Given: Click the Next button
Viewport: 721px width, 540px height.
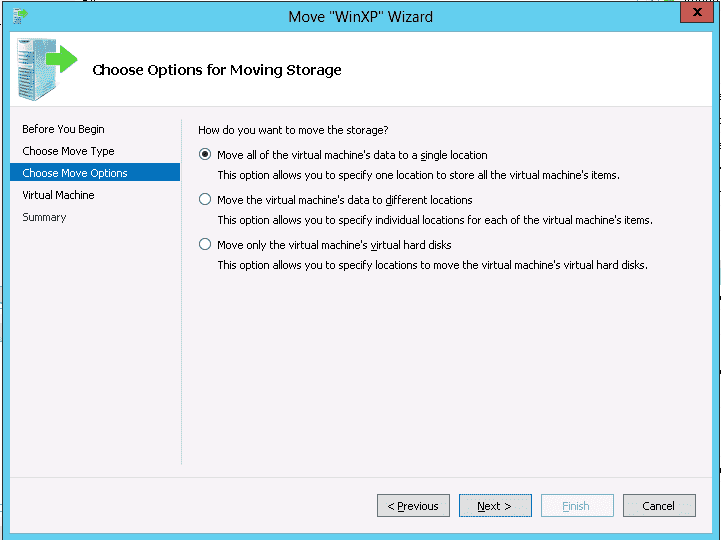Looking at the screenshot, I should pos(495,506).
